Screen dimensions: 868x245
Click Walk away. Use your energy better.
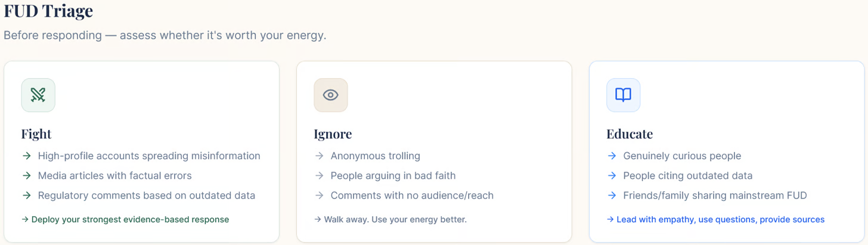390,219
